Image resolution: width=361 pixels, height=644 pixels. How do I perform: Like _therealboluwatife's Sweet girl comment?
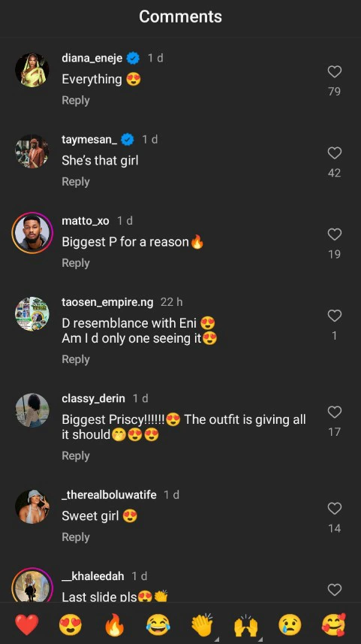[334, 509]
